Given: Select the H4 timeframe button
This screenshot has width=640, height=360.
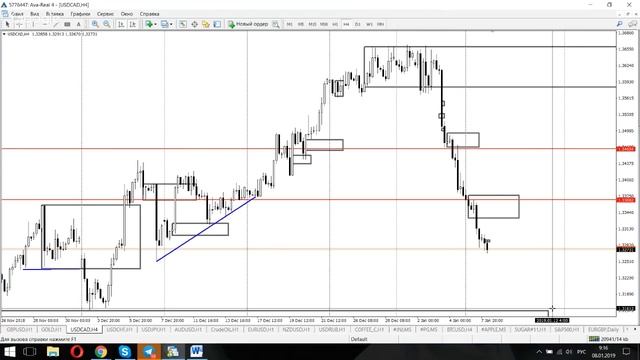Looking at the screenshot, I should (346, 24).
